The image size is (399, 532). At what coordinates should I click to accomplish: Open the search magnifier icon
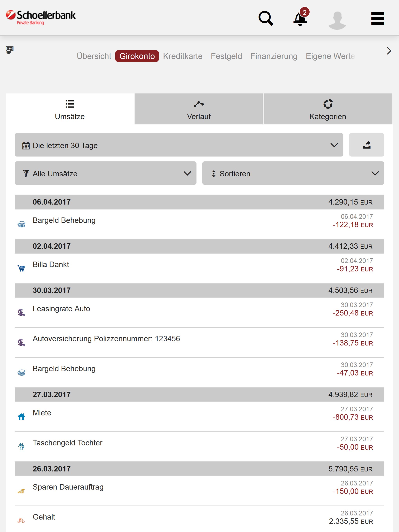click(266, 18)
